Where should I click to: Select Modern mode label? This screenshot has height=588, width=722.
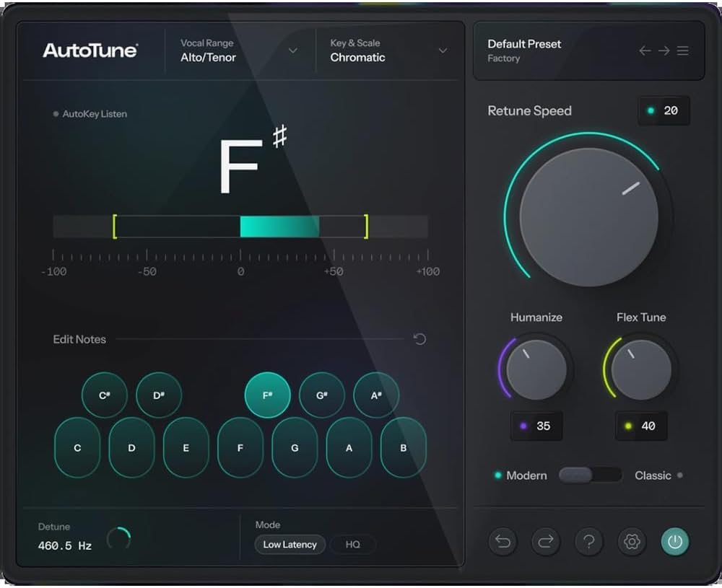tap(526, 475)
